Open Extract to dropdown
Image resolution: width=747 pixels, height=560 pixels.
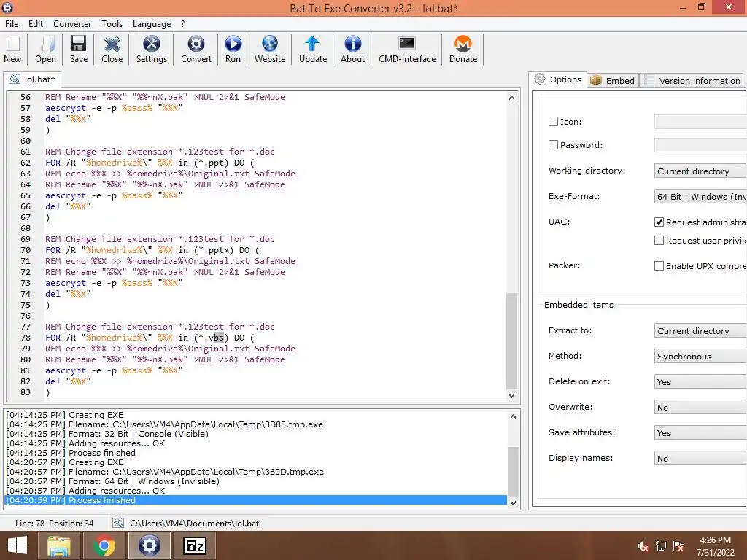coord(700,331)
